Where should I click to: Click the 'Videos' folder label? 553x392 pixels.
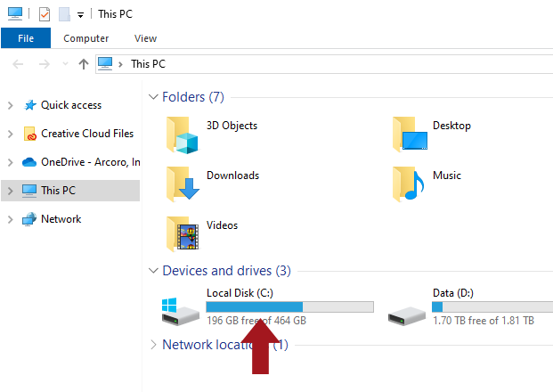[x=223, y=225]
